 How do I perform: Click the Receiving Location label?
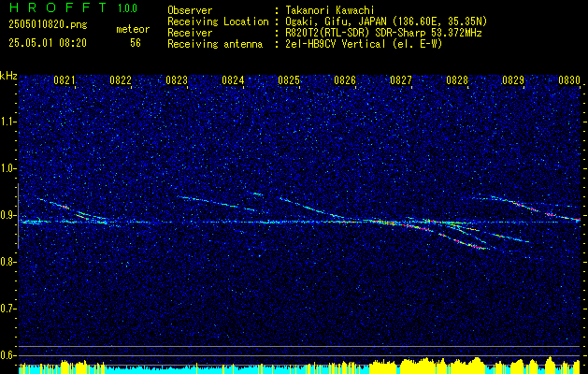pos(218,22)
